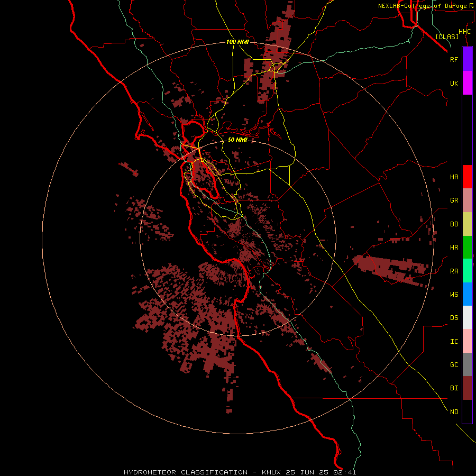This screenshot has height=476, width=476.
Task: Click the 02:41 time stamp
Action: pos(345,472)
